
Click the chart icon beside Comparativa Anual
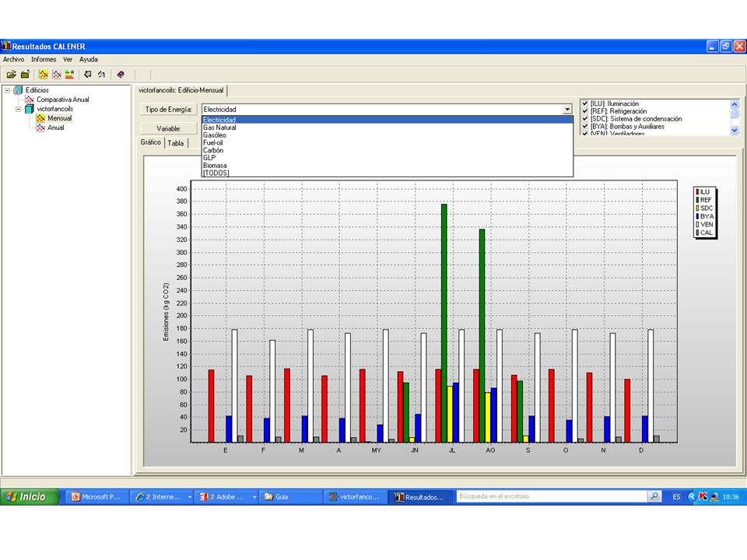tap(30, 100)
